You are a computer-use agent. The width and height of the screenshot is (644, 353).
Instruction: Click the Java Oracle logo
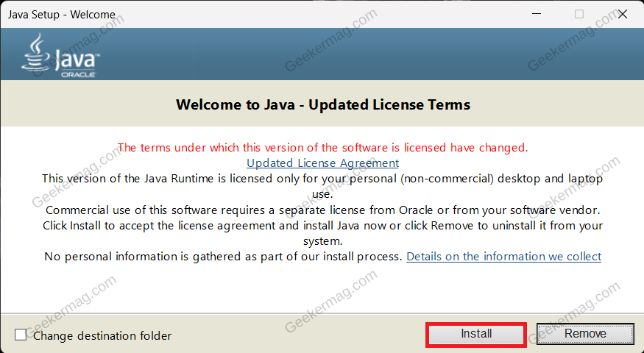pyautogui.click(x=60, y=55)
